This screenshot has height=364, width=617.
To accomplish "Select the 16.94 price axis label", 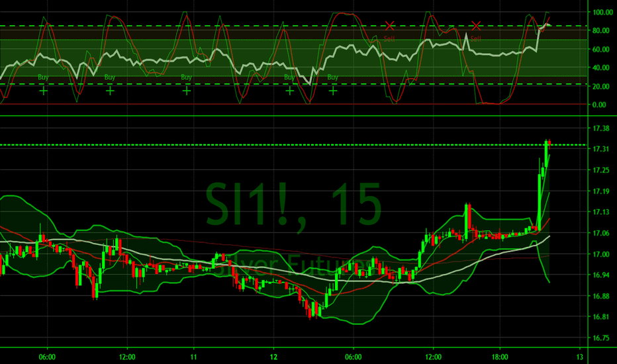I will 601,275.
